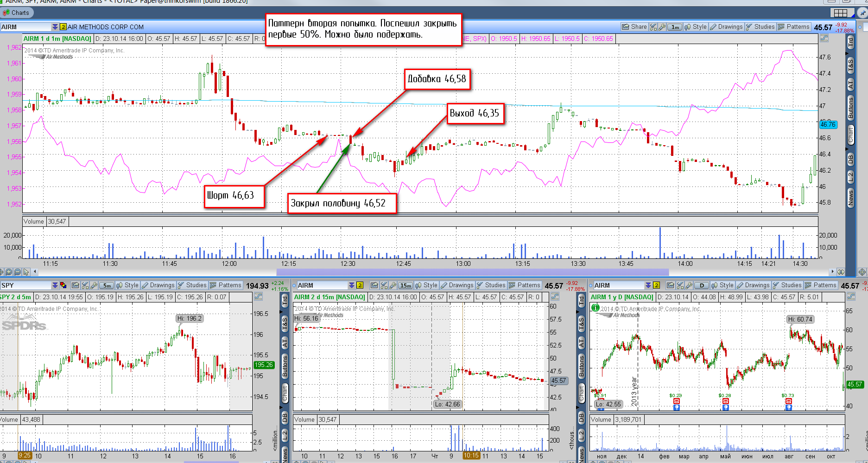Click yellow link 2 in AIRM daily chart
This screenshot has width=868, height=463.
click(657, 285)
